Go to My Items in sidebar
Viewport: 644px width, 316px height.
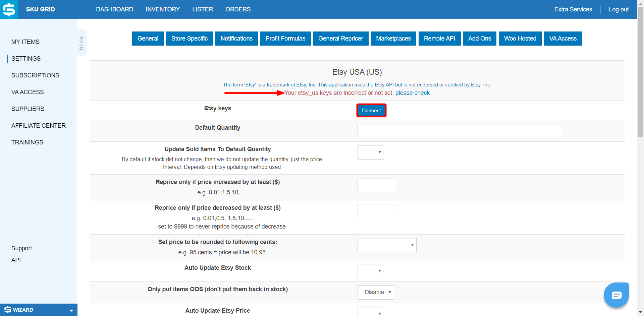[x=25, y=42]
